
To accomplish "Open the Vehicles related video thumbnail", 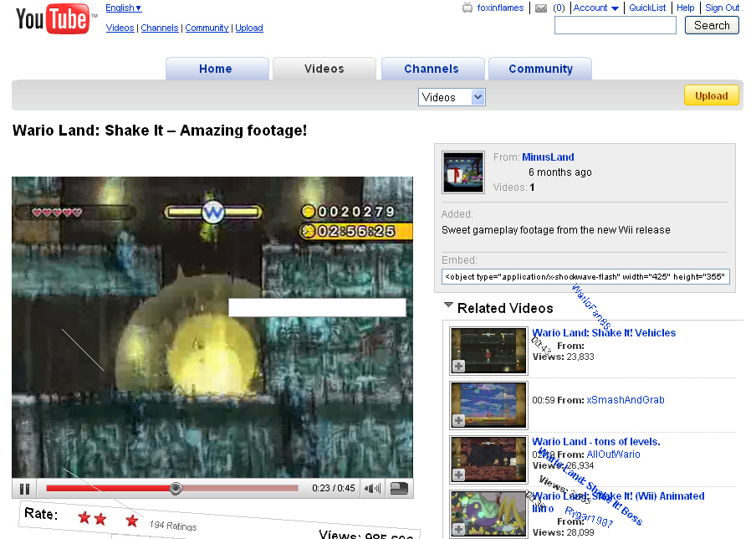I will (488, 351).
